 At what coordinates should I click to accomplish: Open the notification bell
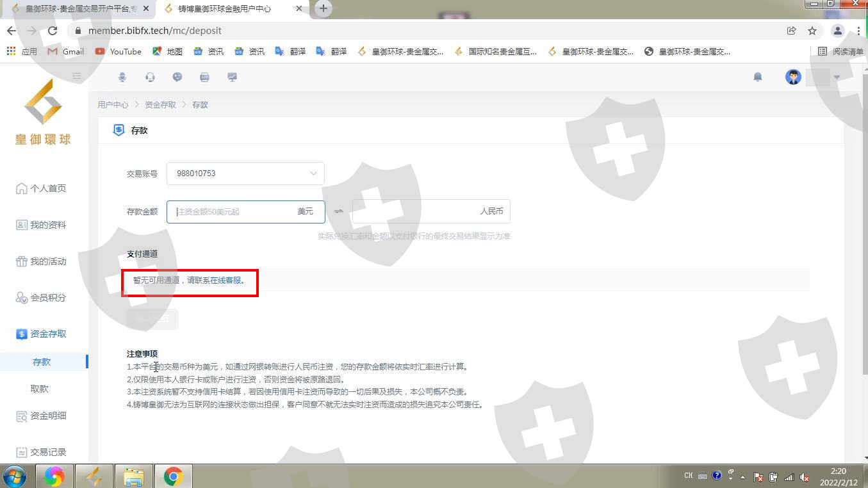[x=758, y=77]
